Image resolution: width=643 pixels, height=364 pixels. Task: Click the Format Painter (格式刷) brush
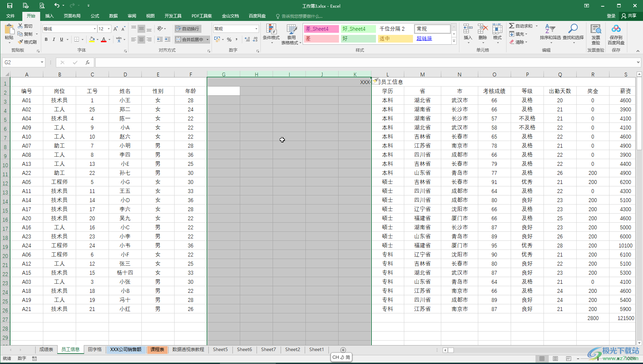coord(27,42)
